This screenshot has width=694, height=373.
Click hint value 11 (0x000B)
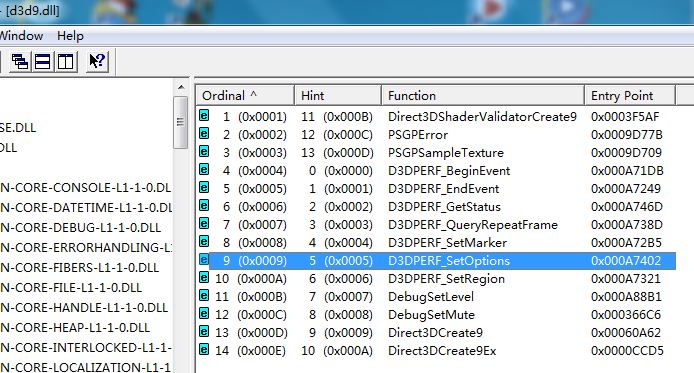click(337, 117)
